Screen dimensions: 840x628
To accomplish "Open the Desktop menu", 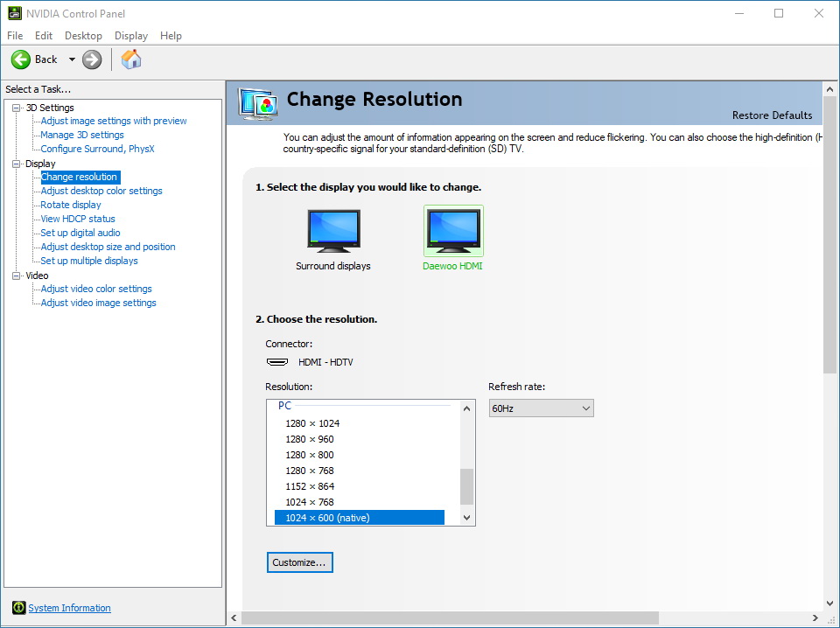I will click(x=83, y=35).
